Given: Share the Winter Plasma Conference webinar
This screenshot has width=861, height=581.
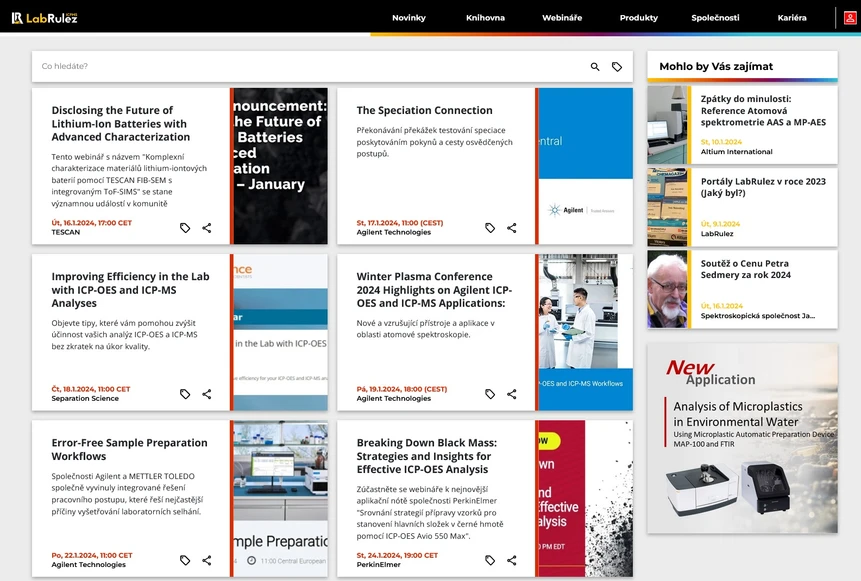Looking at the screenshot, I should tap(512, 394).
